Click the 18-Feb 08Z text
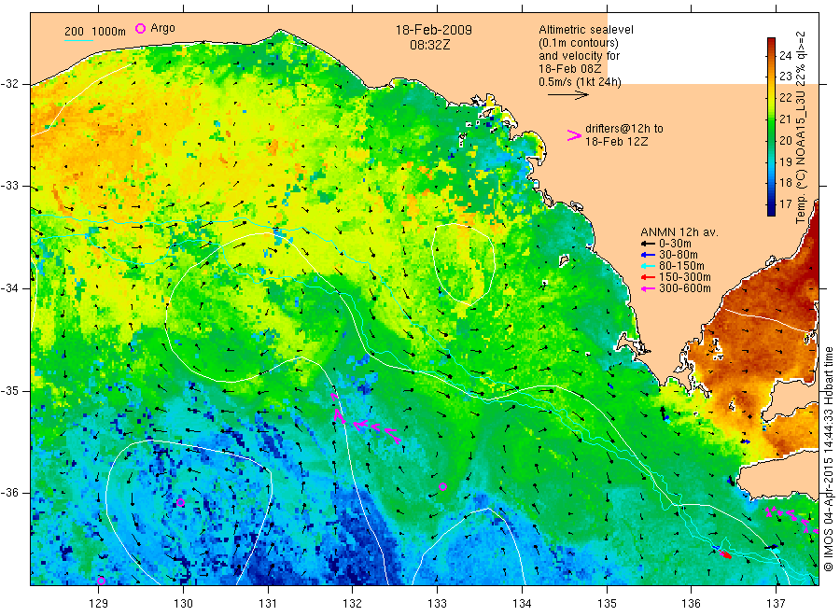Screen dimensions: 840x616 [570, 69]
